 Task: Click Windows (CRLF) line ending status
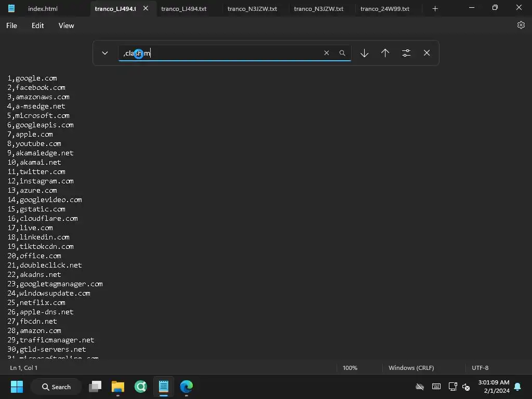tap(411, 368)
